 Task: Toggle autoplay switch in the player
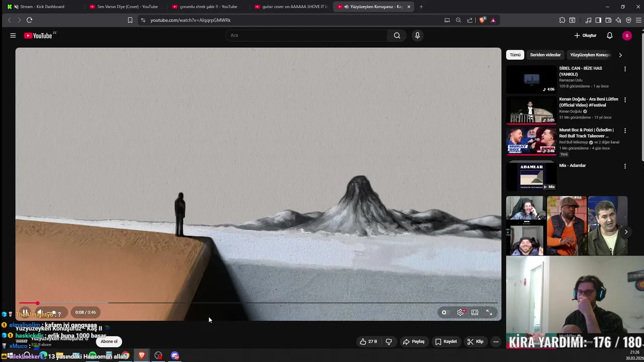point(444,312)
